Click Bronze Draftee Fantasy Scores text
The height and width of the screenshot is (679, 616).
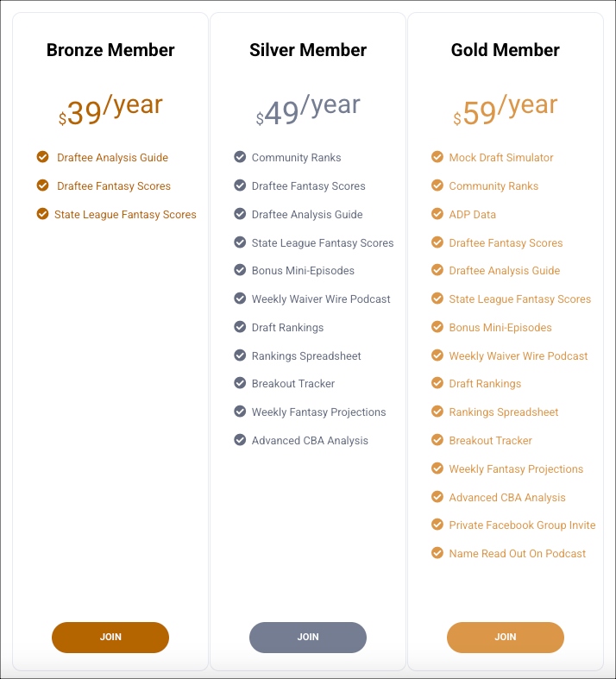tap(114, 186)
